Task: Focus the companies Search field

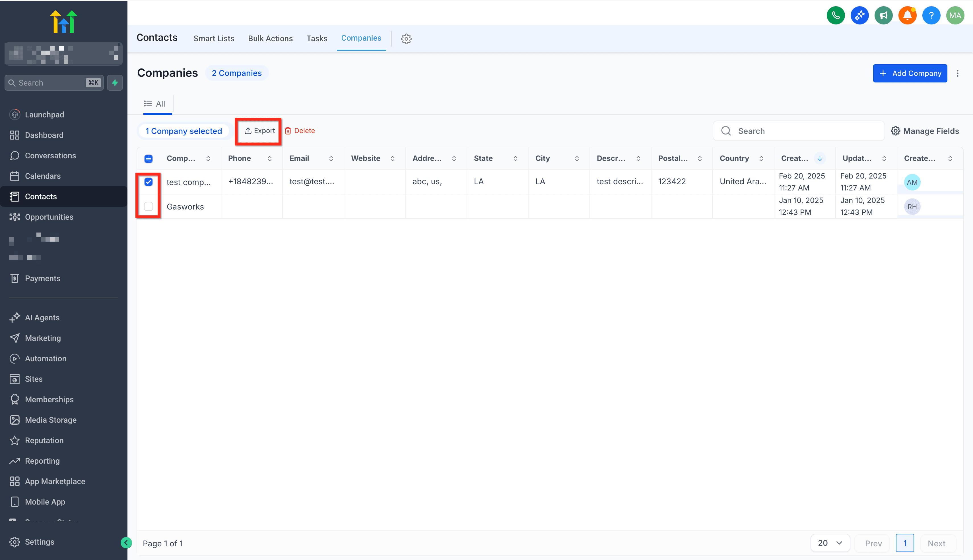Action: point(799,131)
